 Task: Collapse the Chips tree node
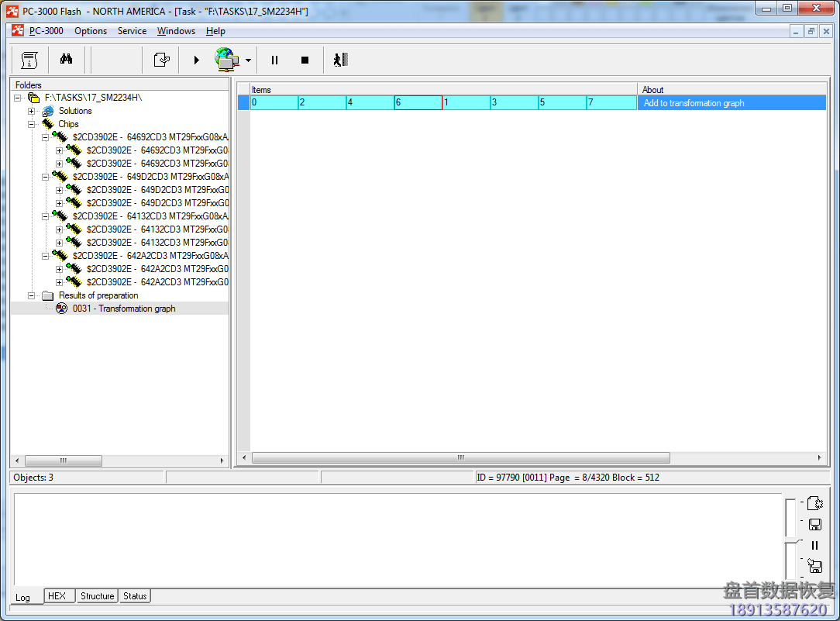[x=33, y=124]
